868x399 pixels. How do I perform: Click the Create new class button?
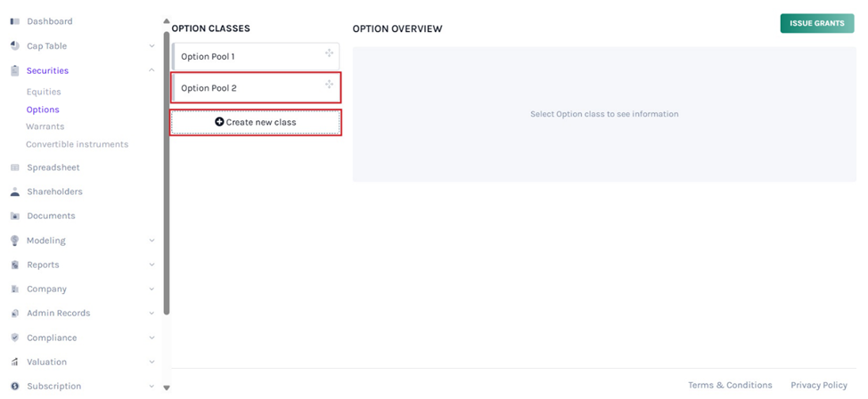pos(255,122)
